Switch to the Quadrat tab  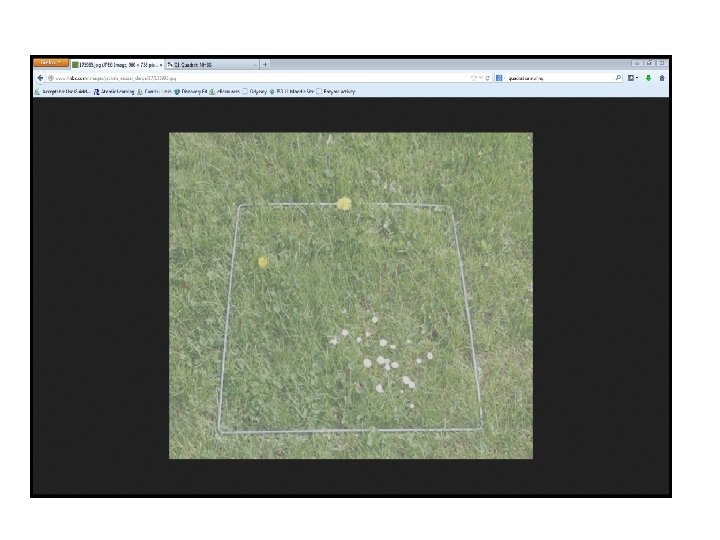(x=211, y=65)
